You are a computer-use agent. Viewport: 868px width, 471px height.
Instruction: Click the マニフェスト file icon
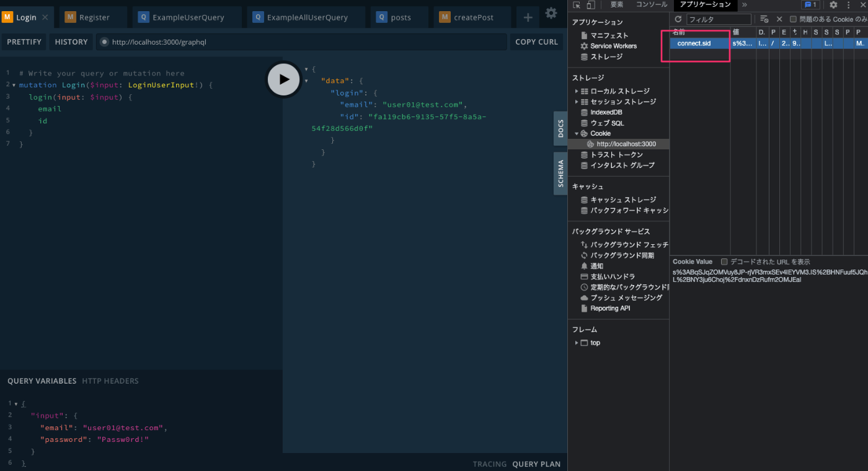pyautogui.click(x=584, y=35)
